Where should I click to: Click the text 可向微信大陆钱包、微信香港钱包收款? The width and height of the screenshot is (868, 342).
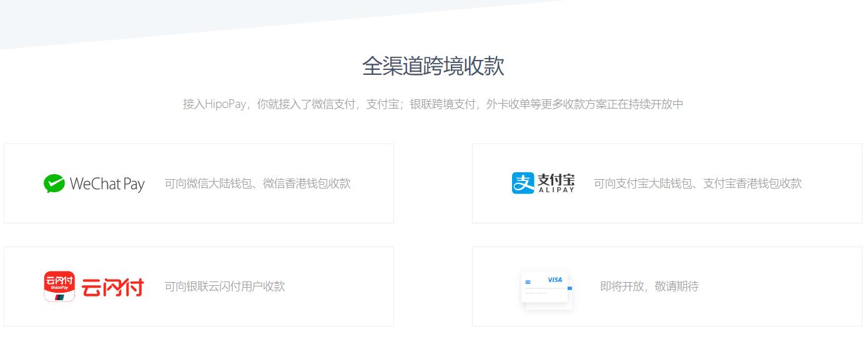[257, 183]
